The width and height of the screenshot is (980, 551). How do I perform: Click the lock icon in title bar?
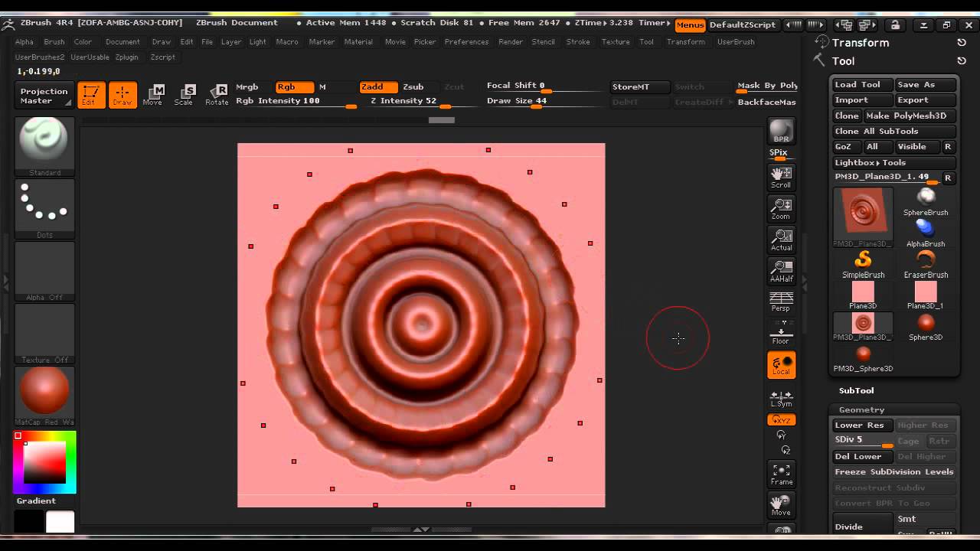tap(895, 24)
